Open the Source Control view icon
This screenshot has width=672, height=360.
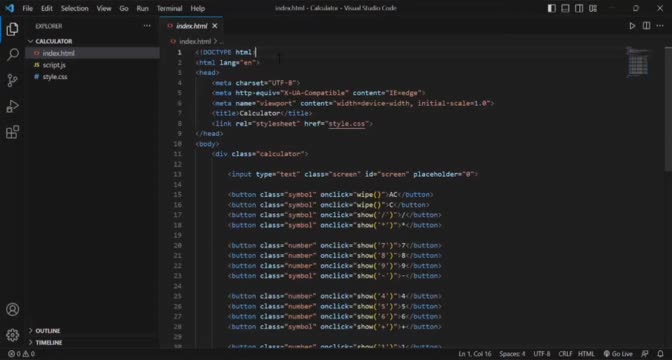click(x=12, y=80)
